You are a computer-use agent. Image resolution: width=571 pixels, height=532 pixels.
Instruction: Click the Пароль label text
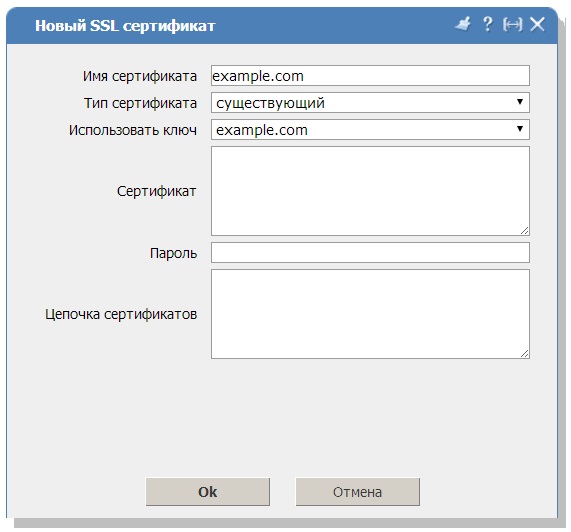coord(173,253)
